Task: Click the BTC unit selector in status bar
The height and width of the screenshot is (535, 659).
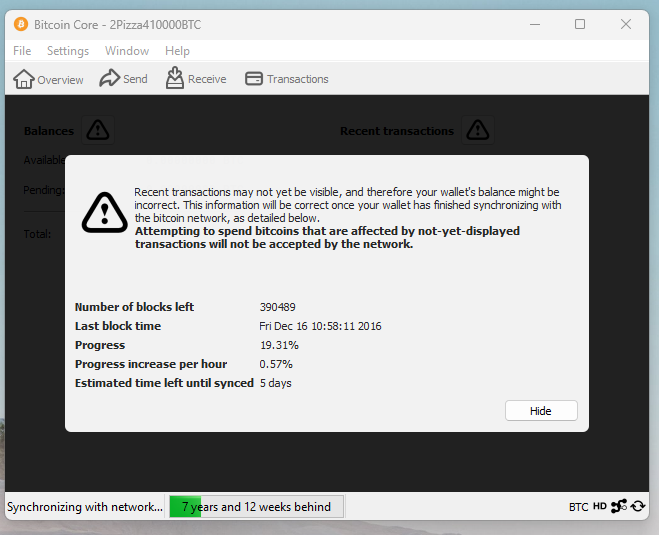Action: (578, 507)
